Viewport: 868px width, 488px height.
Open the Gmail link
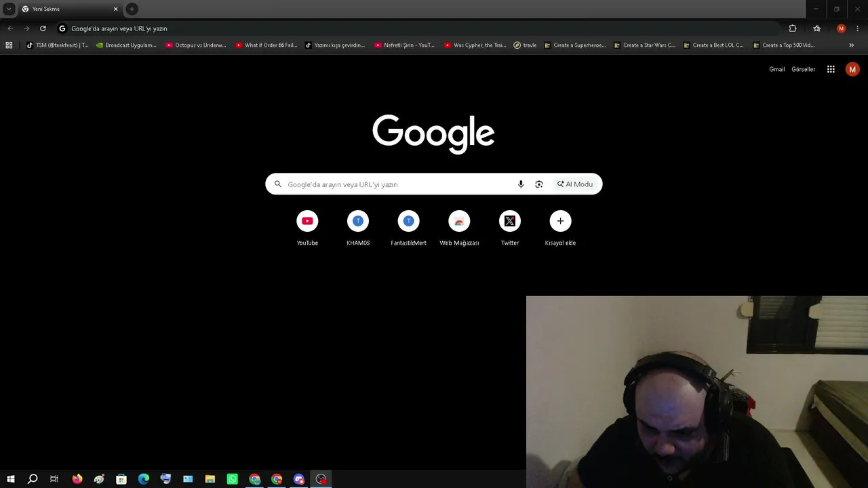pos(777,69)
